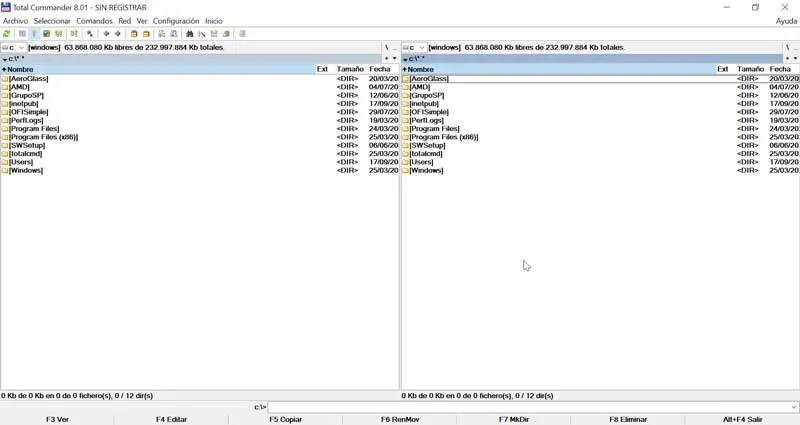The image size is (800, 425).
Task: Click the F7 MkDir button
Action: coord(514,419)
